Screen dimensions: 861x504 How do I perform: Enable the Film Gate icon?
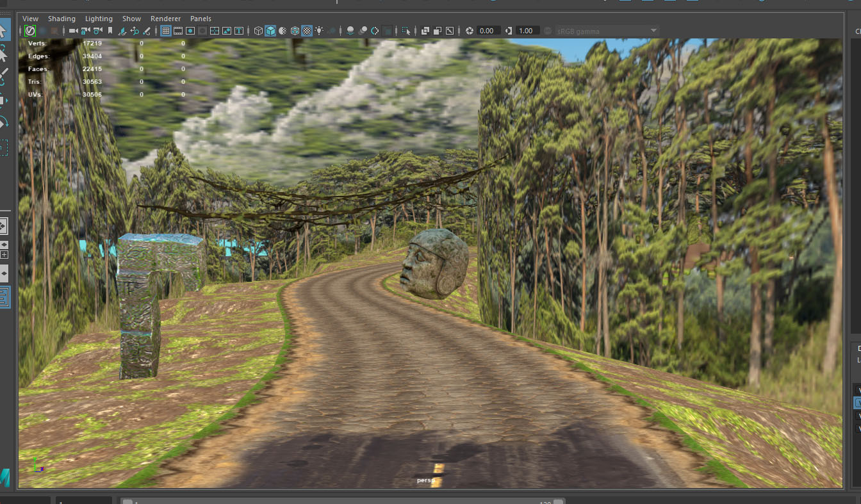point(178,31)
